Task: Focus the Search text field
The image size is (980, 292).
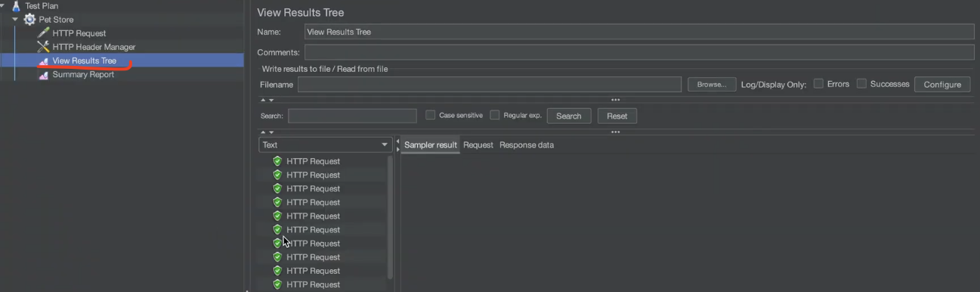Action: tap(352, 116)
